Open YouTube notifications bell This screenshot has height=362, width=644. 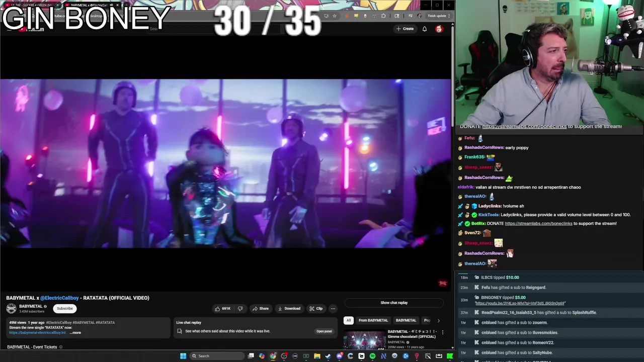point(425,29)
